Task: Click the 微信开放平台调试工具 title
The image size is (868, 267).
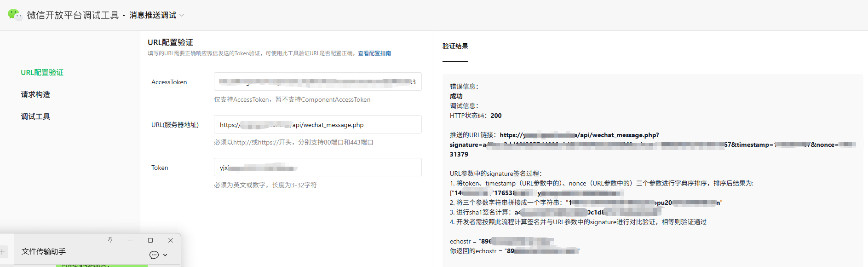Action: (x=73, y=15)
